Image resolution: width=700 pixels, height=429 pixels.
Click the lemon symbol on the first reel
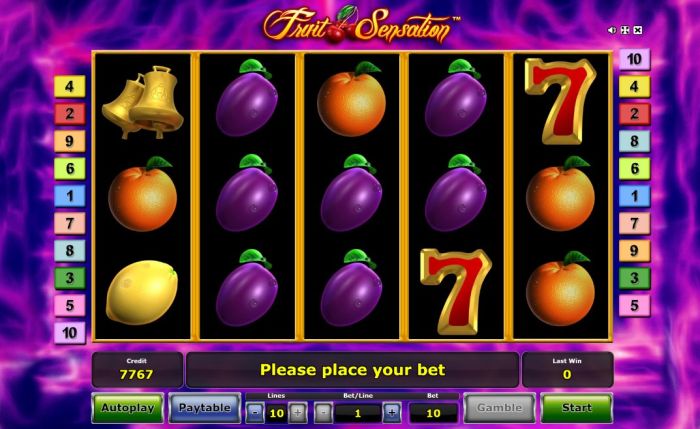coord(142,292)
